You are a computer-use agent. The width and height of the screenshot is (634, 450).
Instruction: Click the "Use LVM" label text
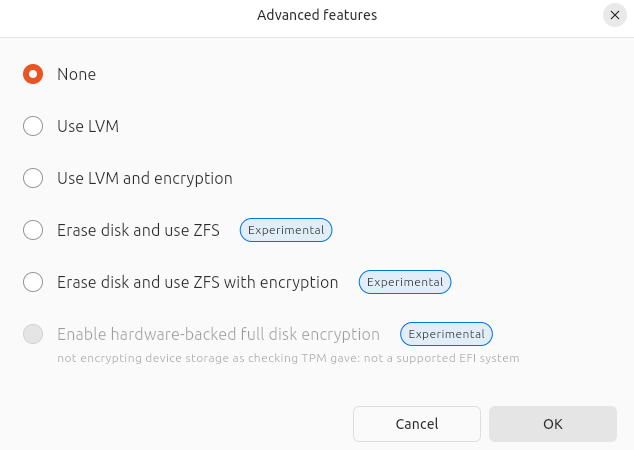(88, 126)
